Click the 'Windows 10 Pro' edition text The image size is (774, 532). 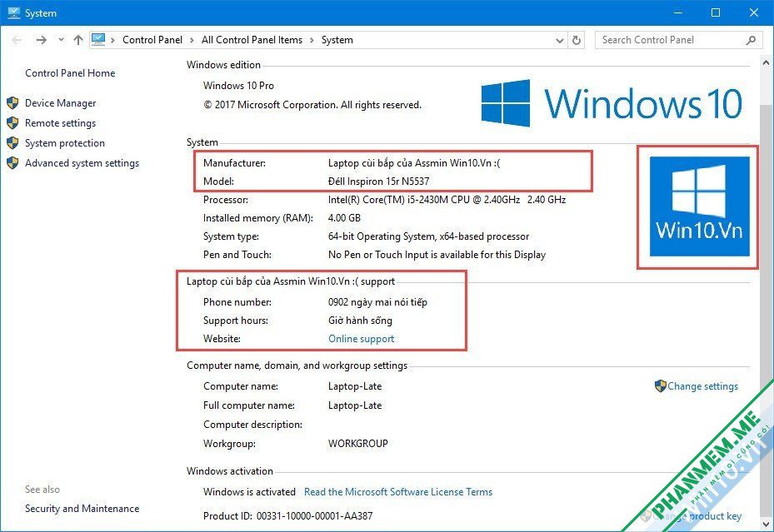[x=238, y=85]
